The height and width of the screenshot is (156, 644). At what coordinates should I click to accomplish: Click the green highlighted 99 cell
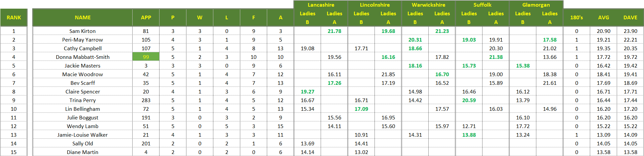point(146,57)
